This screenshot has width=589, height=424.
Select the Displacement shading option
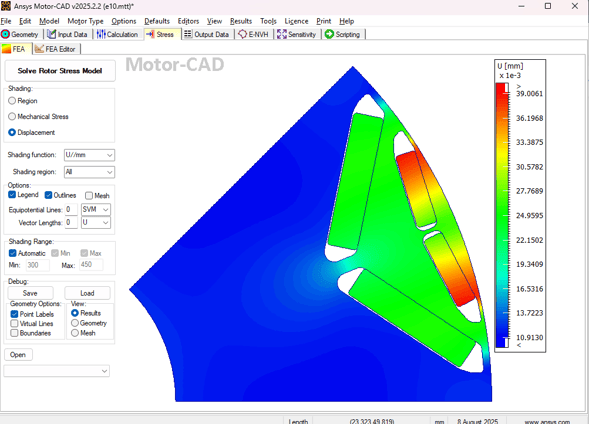tap(12, 132)
